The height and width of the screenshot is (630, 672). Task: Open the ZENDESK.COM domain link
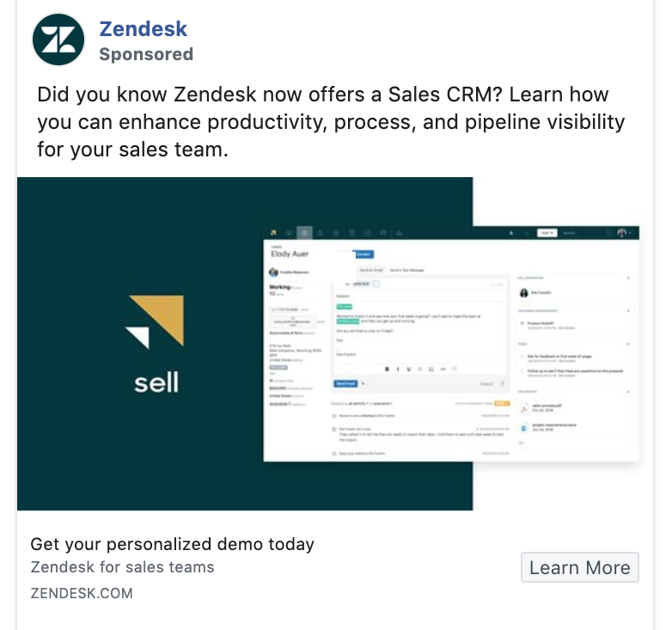point(82,593)
